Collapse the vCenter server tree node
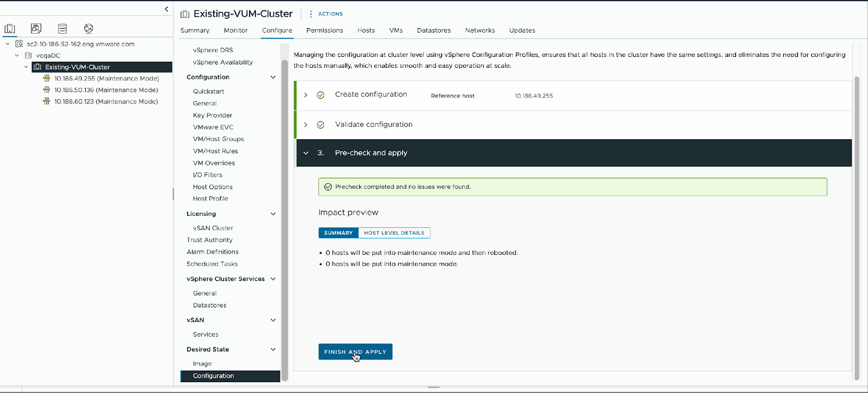Image resolution: width=868 pixels, height=393 pixels. coord(8,44)
